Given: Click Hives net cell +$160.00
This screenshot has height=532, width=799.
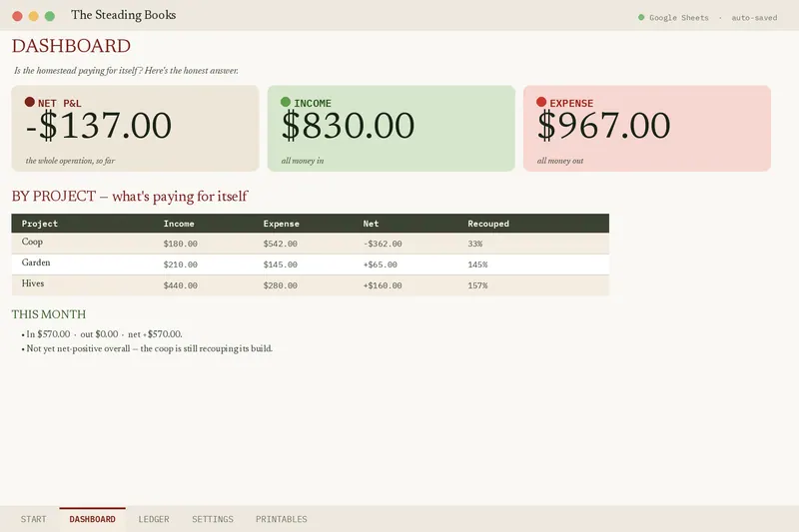Looking at the screenshot, I should tap(383, 285).
